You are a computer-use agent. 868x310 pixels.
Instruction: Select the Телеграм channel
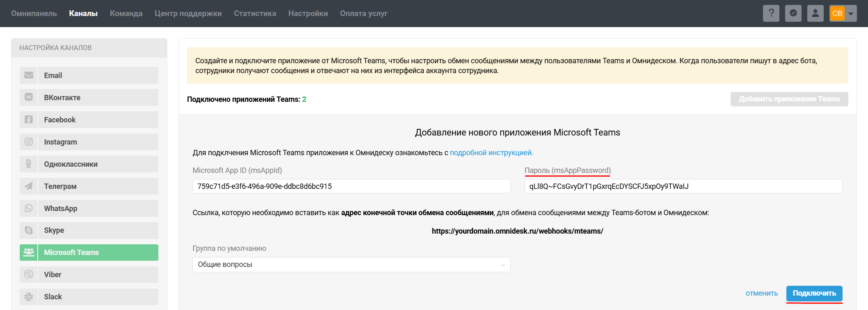(89, 186)
